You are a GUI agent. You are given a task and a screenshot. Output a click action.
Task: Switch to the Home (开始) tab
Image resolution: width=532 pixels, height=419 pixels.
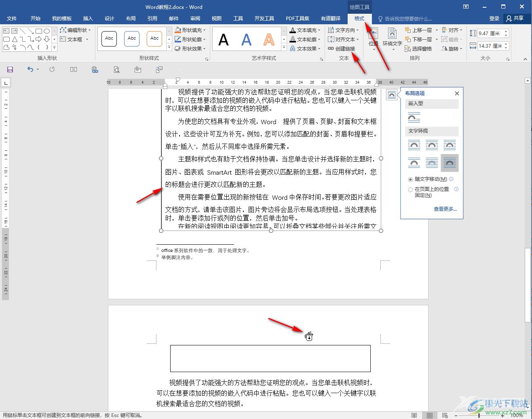click(36, 19)
